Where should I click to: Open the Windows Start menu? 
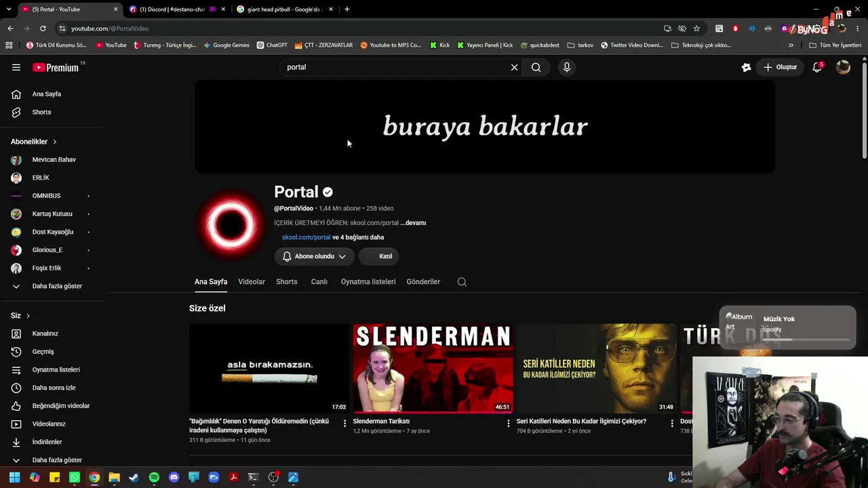coord(14,477)
